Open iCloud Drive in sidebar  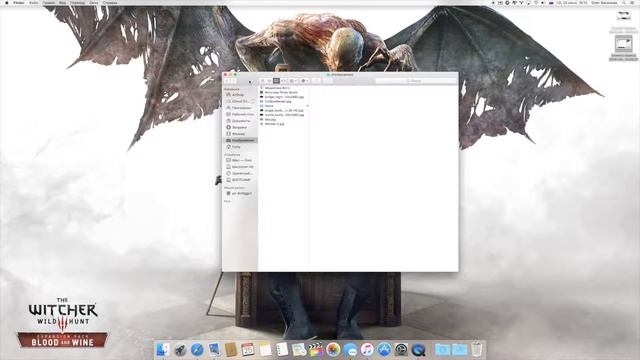[x=239, y=101]
